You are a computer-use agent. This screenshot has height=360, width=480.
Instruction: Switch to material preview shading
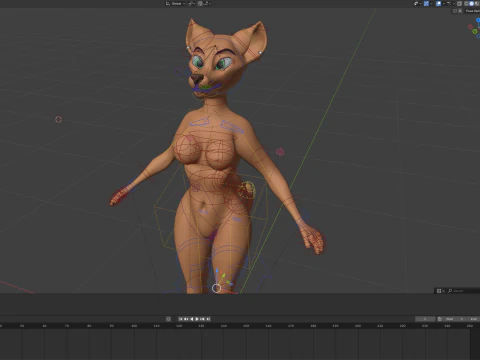coord(477,3)
